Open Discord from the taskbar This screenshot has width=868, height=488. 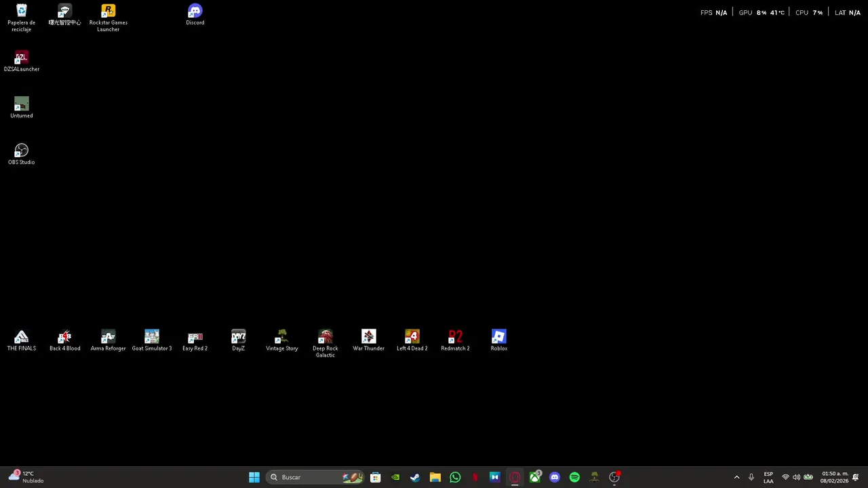pos(555,477)
